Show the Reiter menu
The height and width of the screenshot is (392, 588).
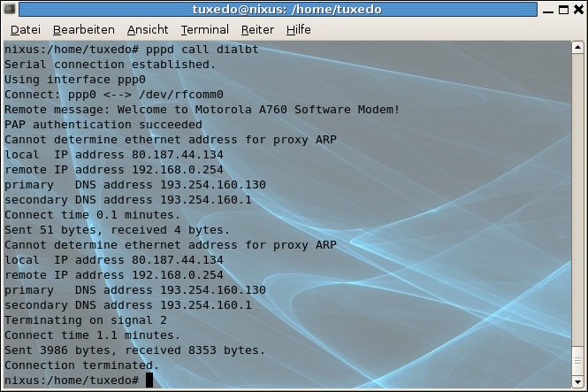[x=256, y=29]
